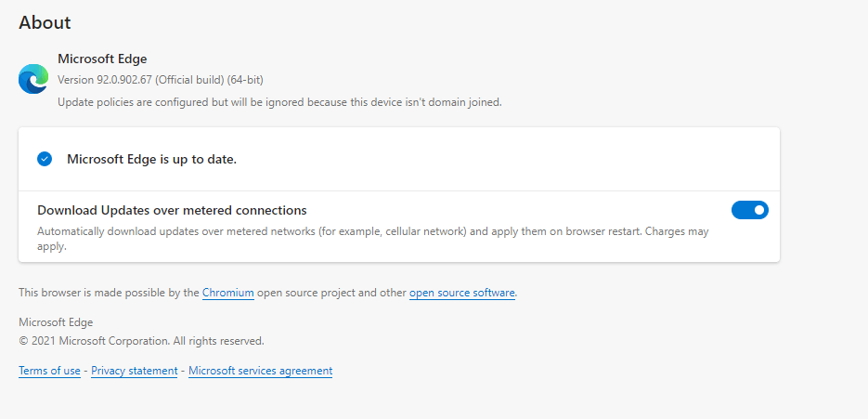Screen dimensions: 868x419
Task: Click the update policies ignored message
Action: point(279,102)
